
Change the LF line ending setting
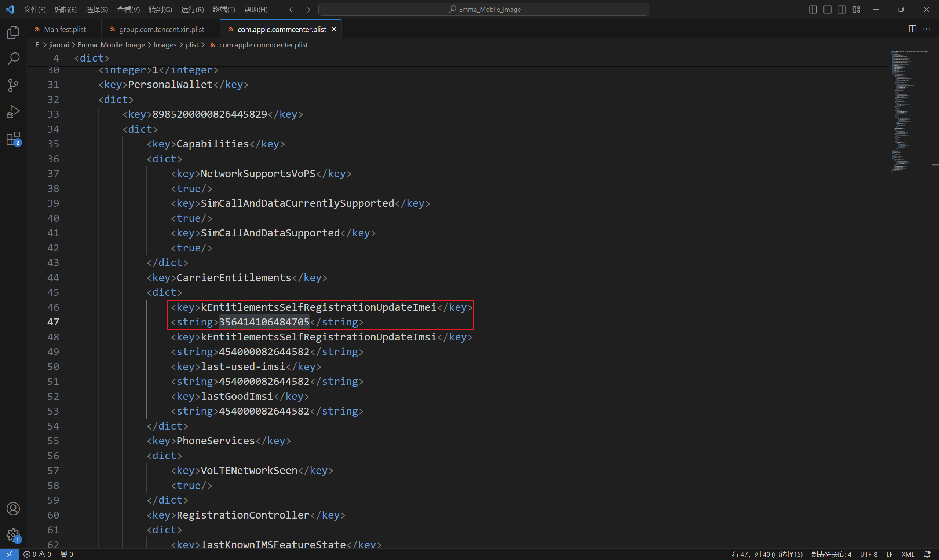click(889, 554)
